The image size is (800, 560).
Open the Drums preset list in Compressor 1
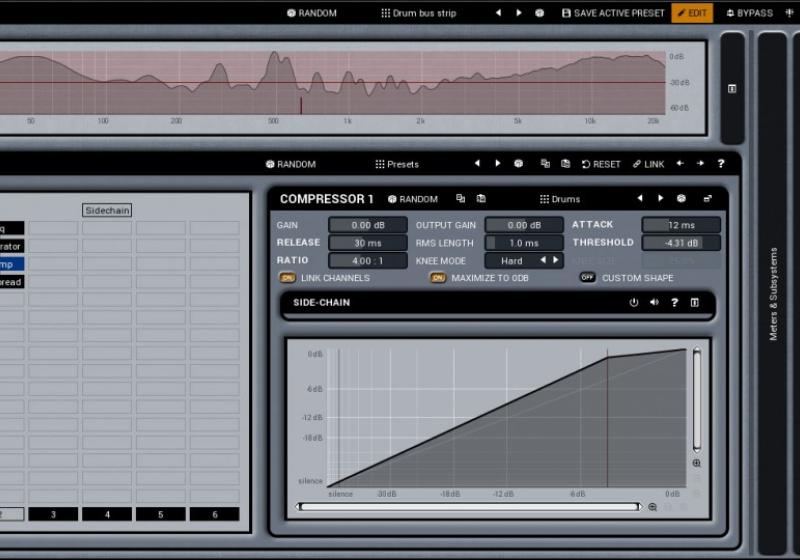point(559,199)
